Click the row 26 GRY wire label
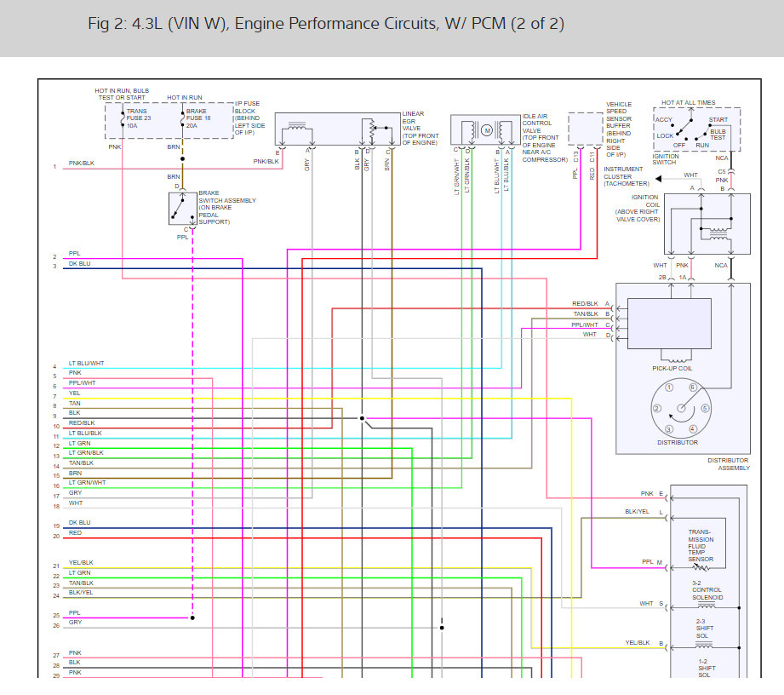The image size is (784, 695). tap(75, 623)
